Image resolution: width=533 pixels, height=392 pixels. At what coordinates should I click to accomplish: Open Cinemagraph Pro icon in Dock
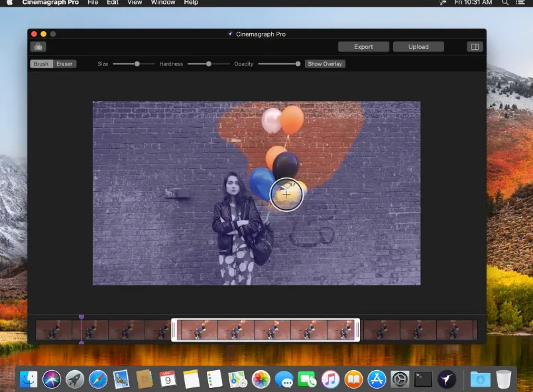[x=446, y=379]
